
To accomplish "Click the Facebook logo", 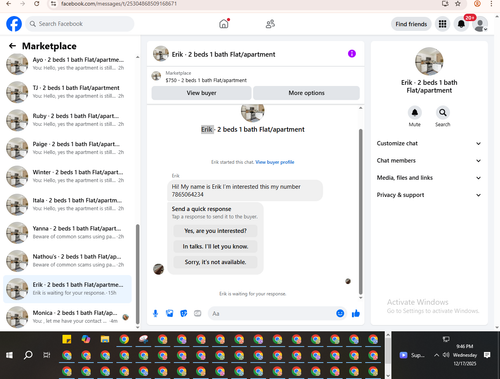I will 14,24.
